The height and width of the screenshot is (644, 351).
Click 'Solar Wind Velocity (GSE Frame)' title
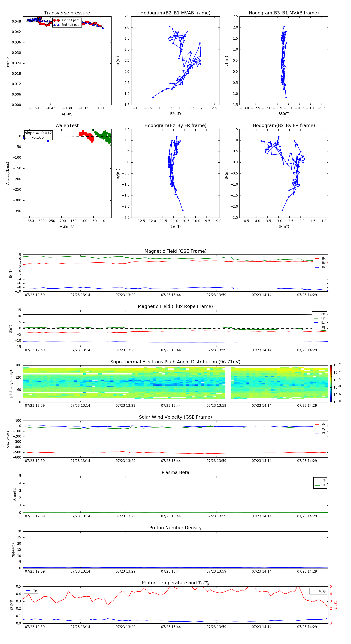click(175, 417)
